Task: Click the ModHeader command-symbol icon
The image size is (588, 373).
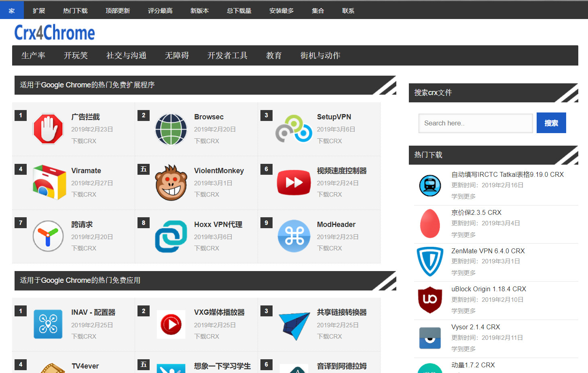Action: 294,236
